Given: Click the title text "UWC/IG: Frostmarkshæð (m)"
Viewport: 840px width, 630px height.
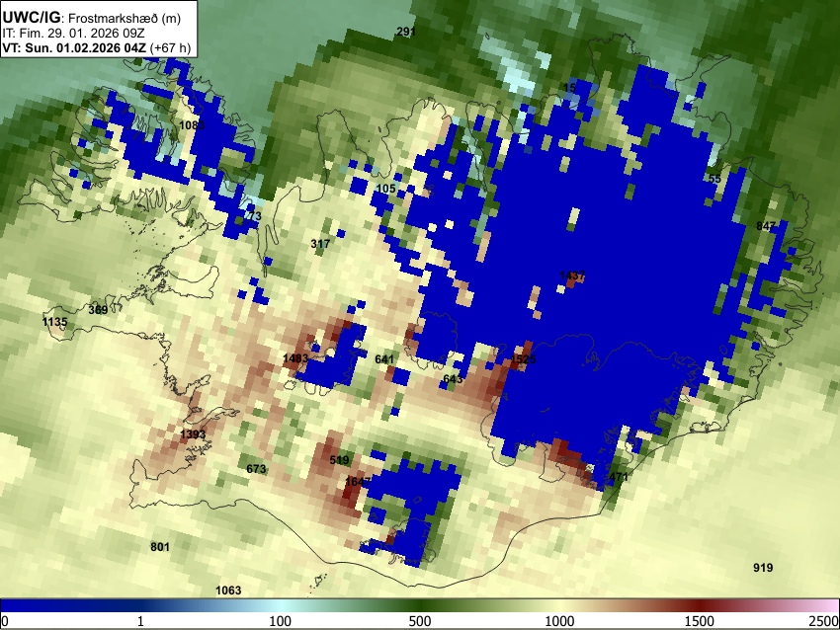Looking at the screenshot, I should tap(92, 18).
